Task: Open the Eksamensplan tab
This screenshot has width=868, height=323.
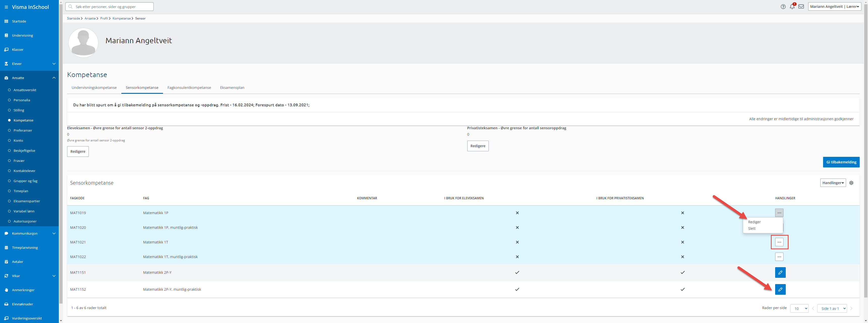Action: coord(232,88)
